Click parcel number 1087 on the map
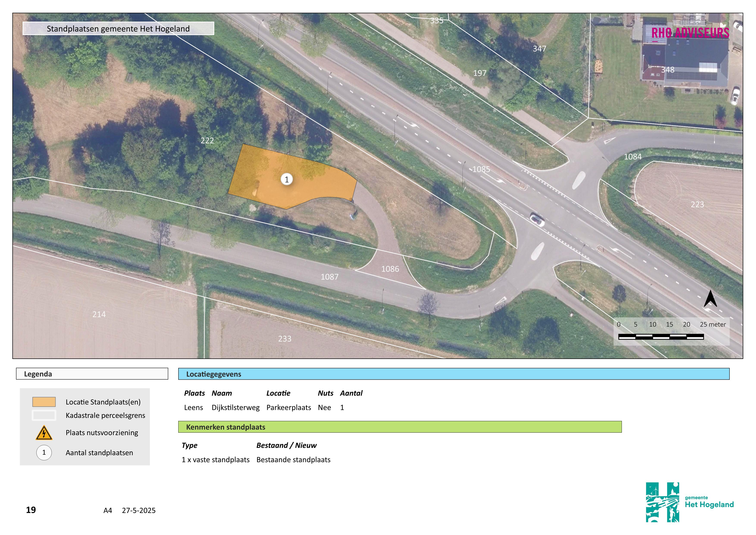The height and width of the screenshot is (535, 756). tap(330, 277)
